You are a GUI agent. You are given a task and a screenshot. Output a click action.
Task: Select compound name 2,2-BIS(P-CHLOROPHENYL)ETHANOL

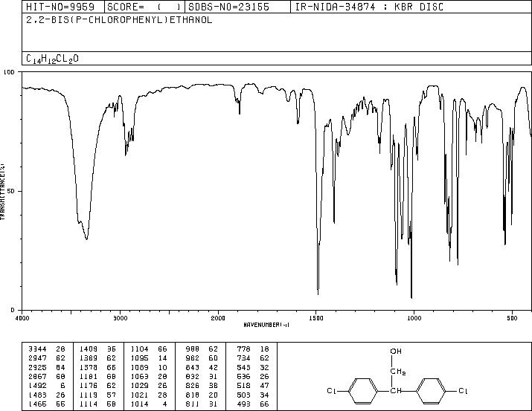[x=119, y=20]
